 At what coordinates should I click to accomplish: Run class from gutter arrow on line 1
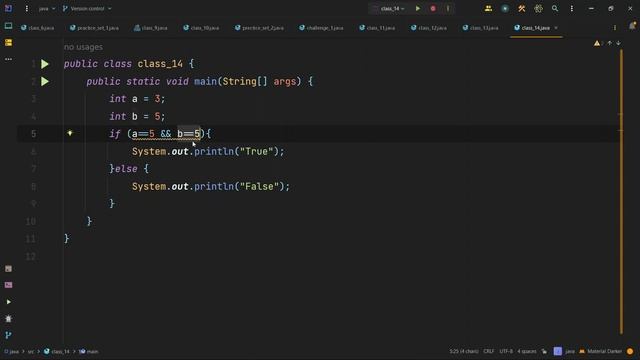[45, 64]
